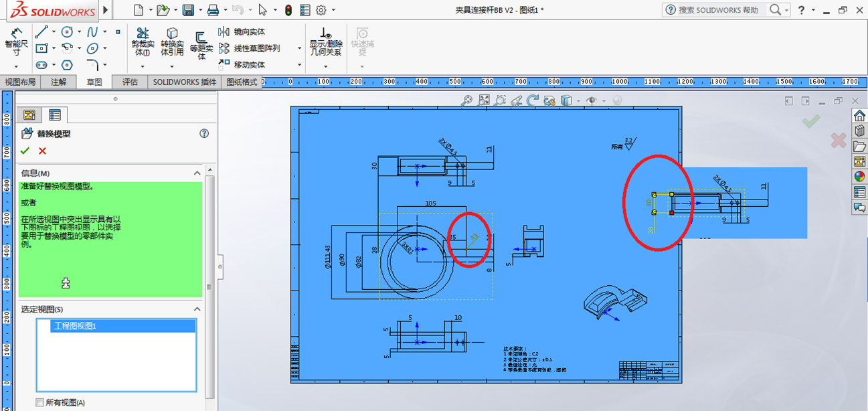Open the Options gear icon
Screen dimensions: 868x411
coord(321,10)
